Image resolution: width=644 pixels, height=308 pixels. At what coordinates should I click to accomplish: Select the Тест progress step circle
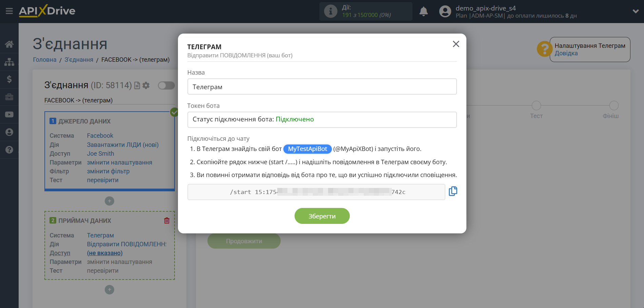click(536, 105)
